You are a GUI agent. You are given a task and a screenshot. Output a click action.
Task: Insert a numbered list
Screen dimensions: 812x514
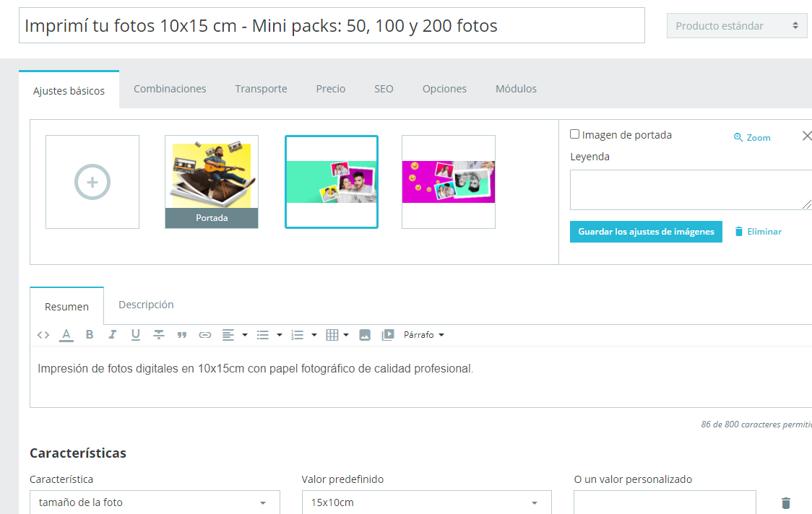coord(297,335)
